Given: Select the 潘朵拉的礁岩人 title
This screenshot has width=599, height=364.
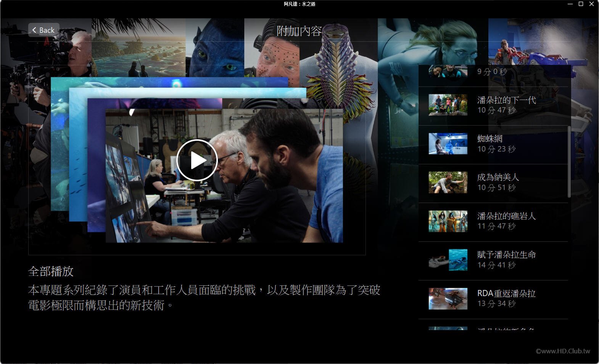Looking at the screenshot, I should 506,216.
